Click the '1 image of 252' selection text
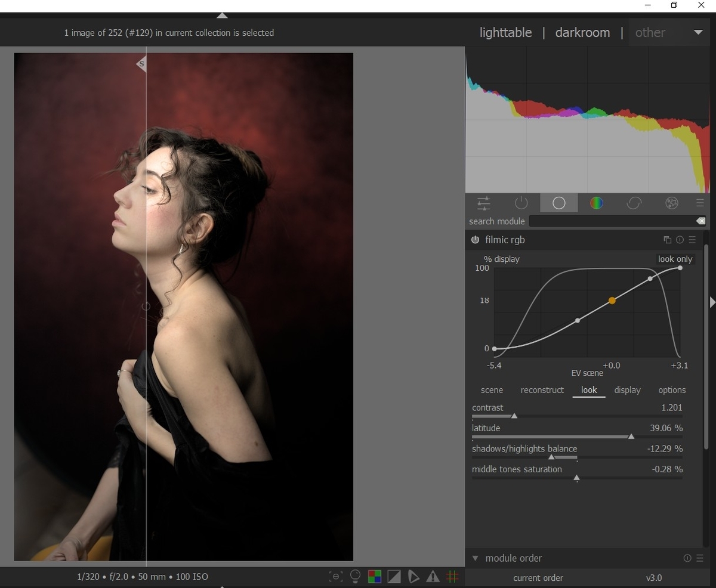Screen dimensions: 716x588 point(169,33)
